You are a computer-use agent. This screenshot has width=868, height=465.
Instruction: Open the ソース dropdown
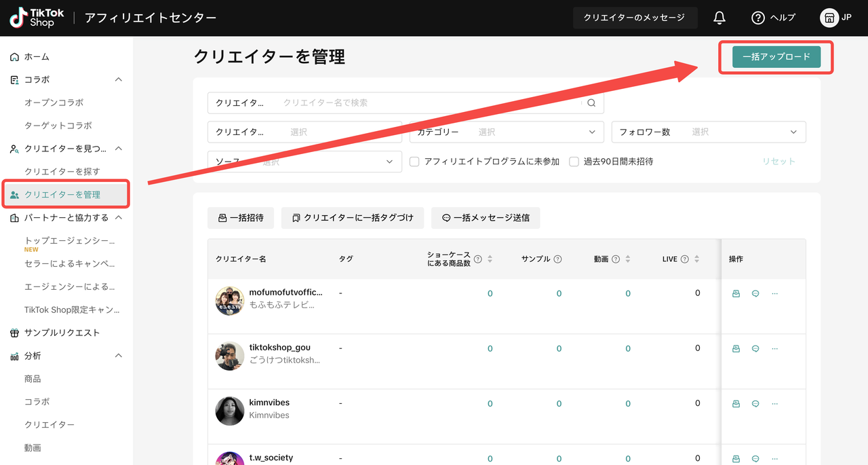(x=304, y=162)
